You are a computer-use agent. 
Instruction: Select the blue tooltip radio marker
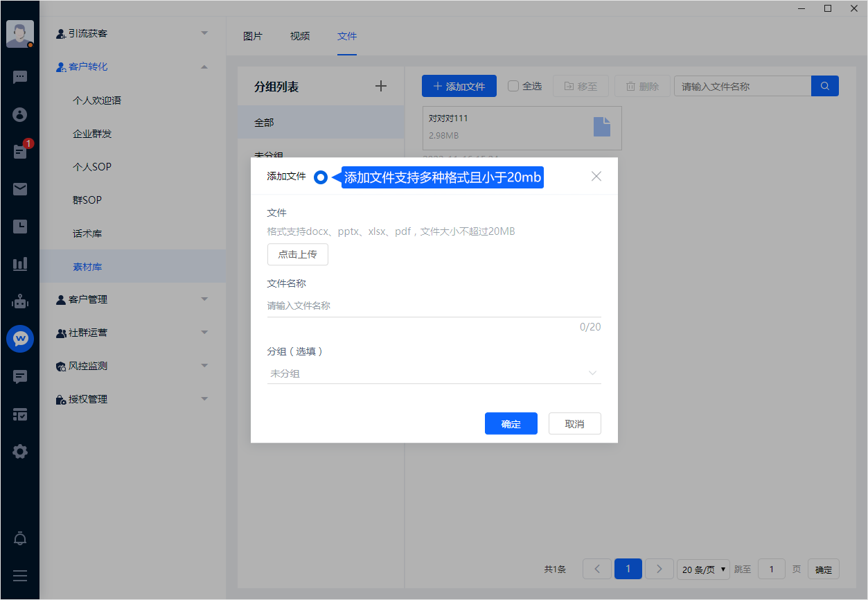pos(320,177)
